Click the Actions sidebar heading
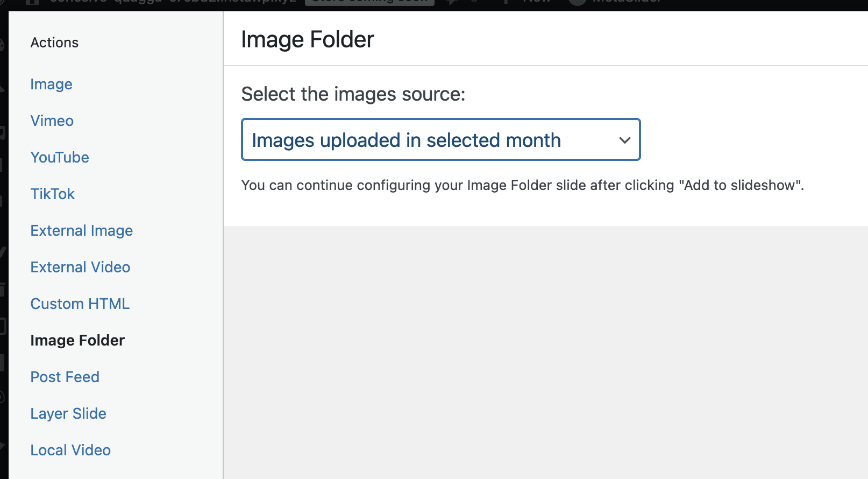Viewport: 868px width, 479px height. tap(54, 43)
